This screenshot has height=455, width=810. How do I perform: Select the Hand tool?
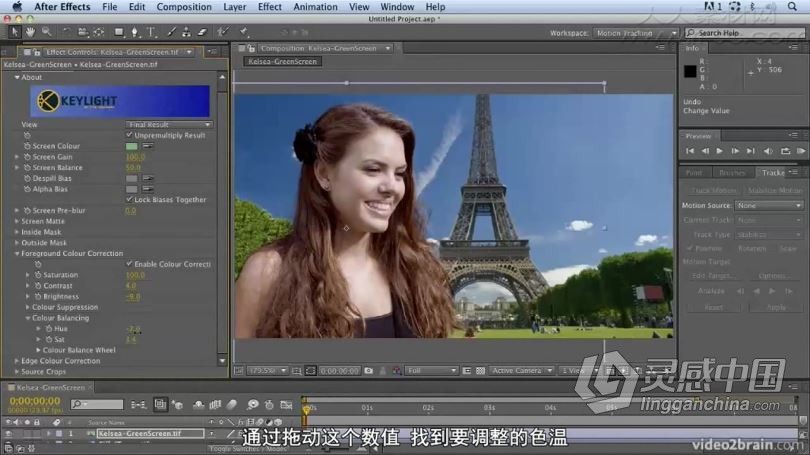click(x=30, y=32)
